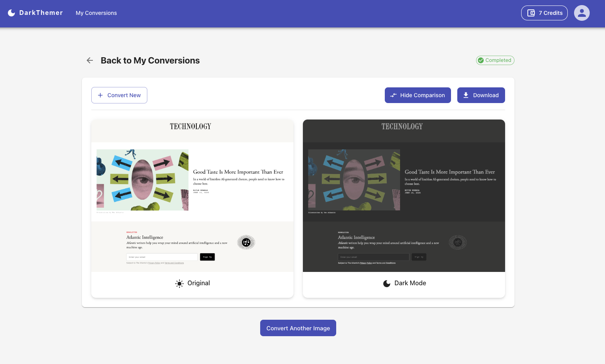Image resolution: width=605 pixels, height=364 pixels.
Task: Download the converted dark mode image
Action: coord(481,95)
